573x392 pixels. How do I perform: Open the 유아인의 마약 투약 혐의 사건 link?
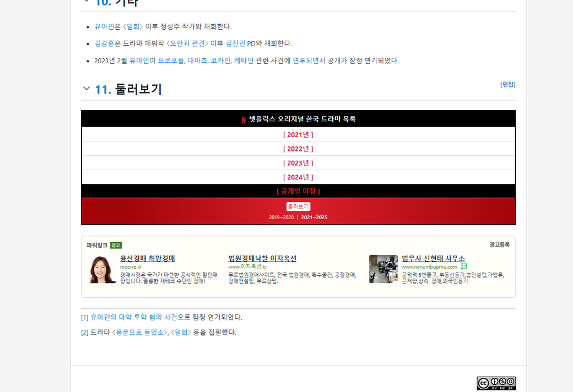pyautogui.click(x=134, y=318)
